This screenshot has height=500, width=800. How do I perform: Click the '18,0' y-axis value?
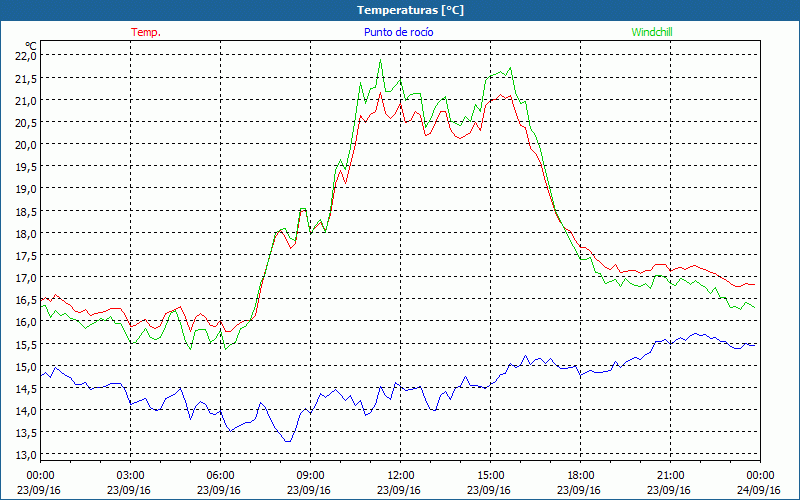click(26, 233)
